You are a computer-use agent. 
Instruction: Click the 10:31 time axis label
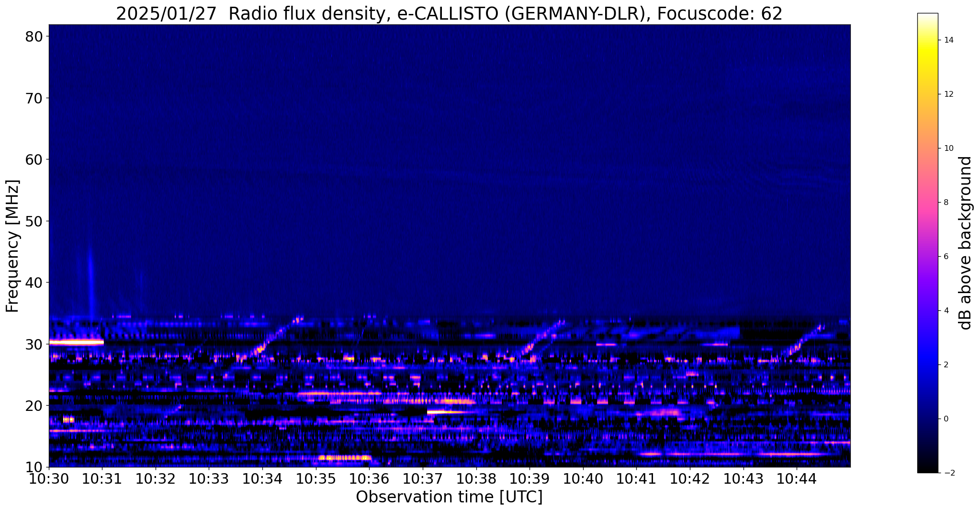click(x=102, y=478)
